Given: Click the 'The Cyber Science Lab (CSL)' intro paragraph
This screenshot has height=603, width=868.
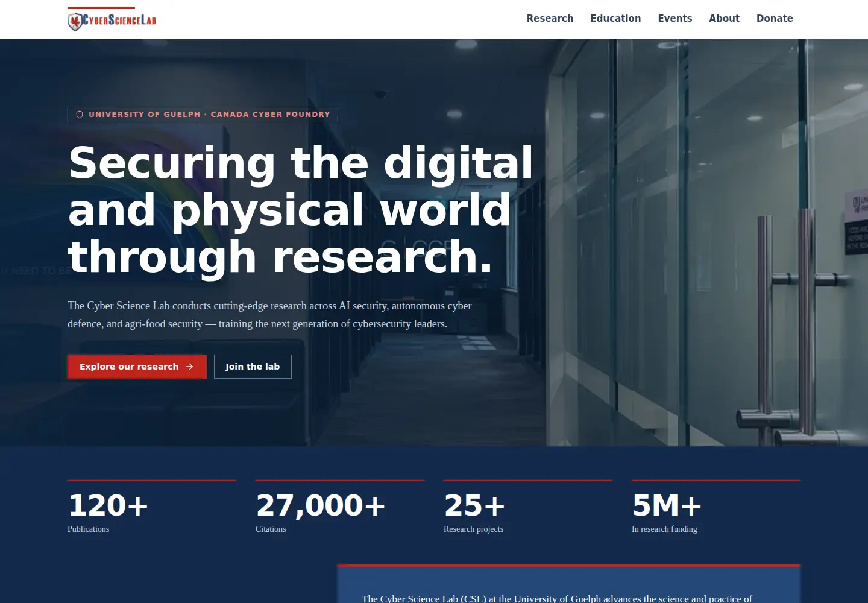Looking at the screenshot, I should click(x=557, y=598).
